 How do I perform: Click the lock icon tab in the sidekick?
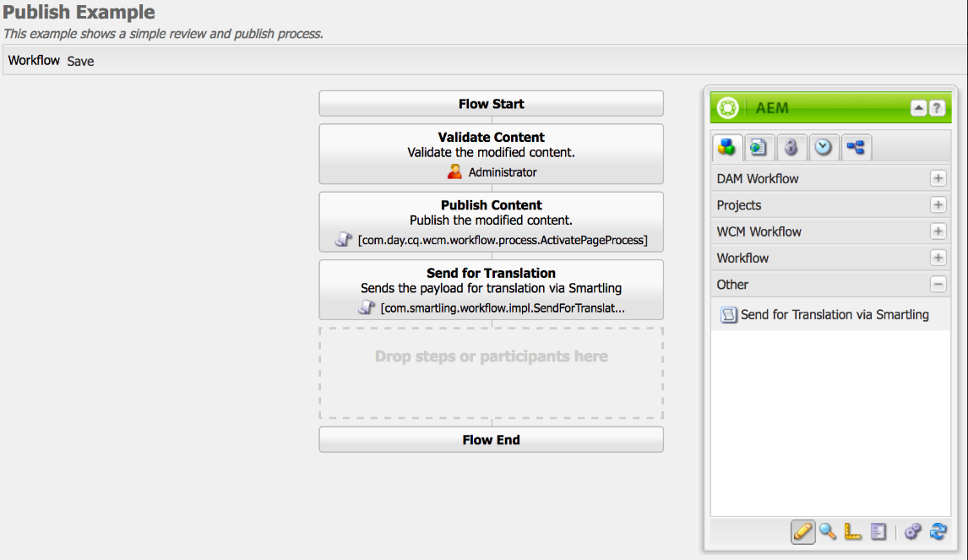(x=791, y=147)
